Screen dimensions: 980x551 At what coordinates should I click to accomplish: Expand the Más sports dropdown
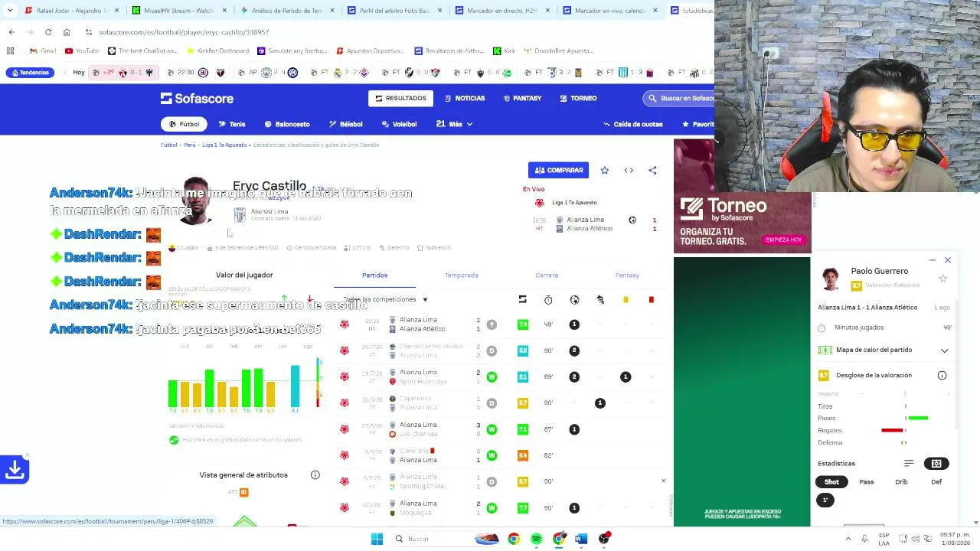click(x=454, y=124)
